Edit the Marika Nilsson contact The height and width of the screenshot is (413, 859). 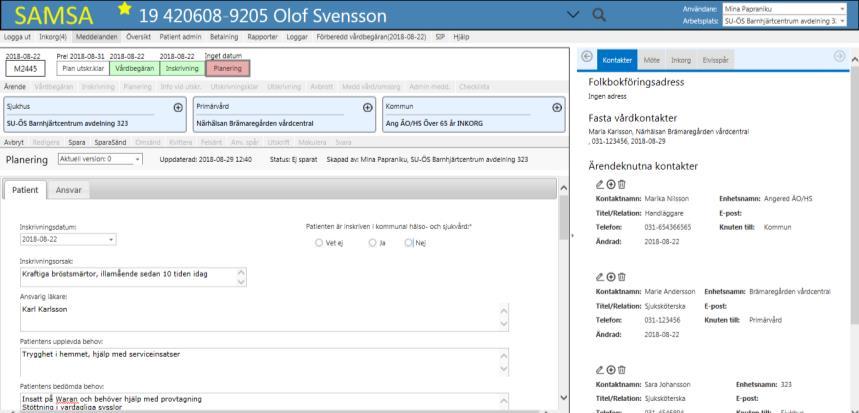click(x=600, y=185)
